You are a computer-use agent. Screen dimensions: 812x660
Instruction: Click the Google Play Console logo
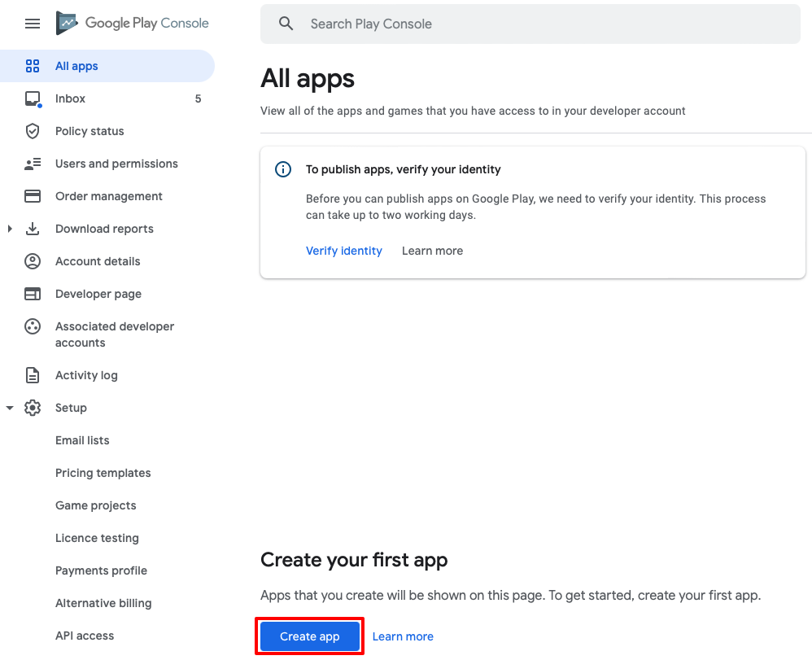pos(133,24)
